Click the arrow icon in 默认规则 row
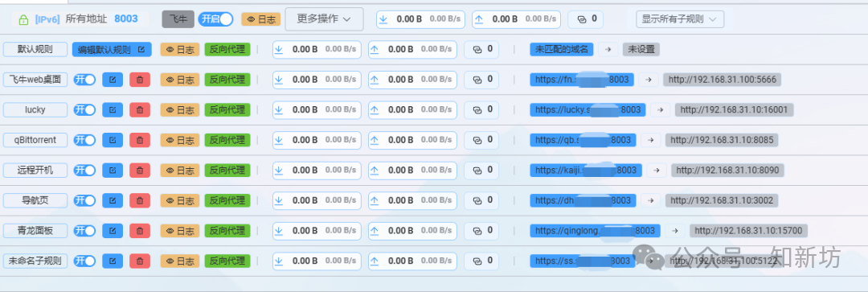This screenshot has width=868, height=292. click(608, 49)
